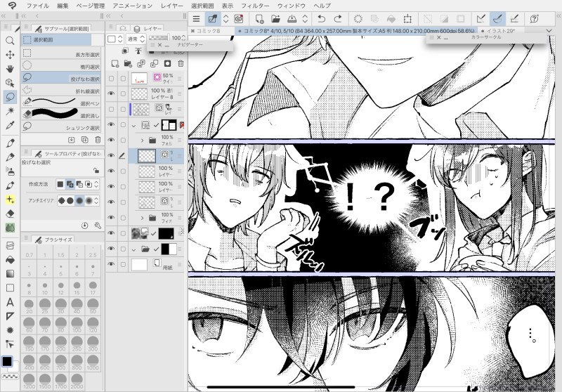
Task: Choose 選択消し sub tool
Action: (x=61, y=115)
